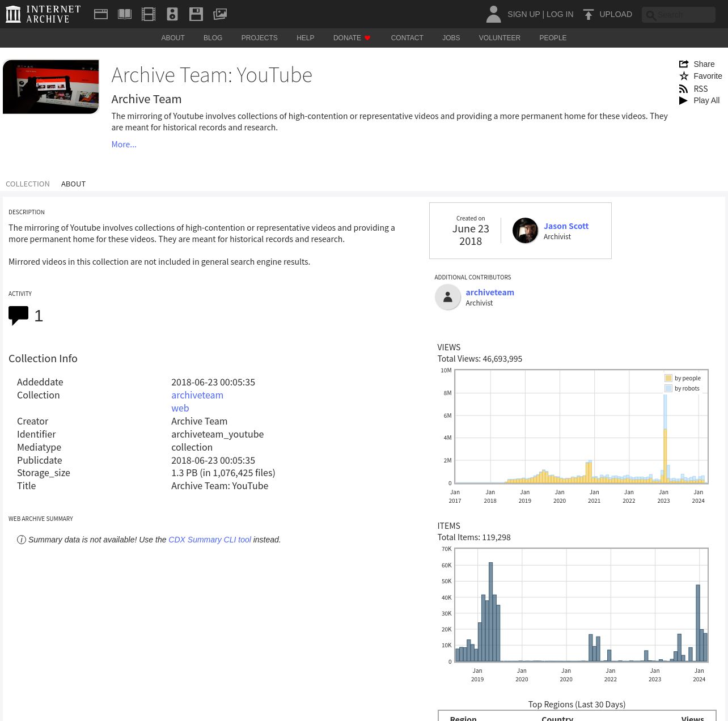
Task: Click the 'by robots' legend swatch
Action: 668,388
